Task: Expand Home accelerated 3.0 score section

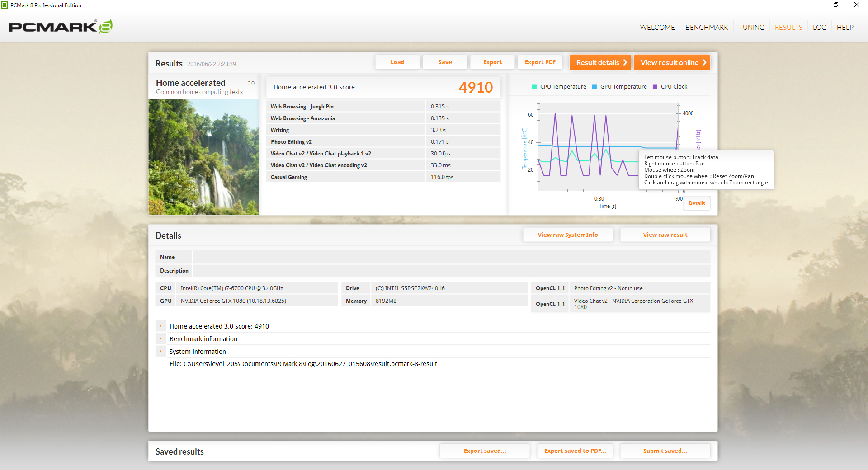Action: (160, 326)
